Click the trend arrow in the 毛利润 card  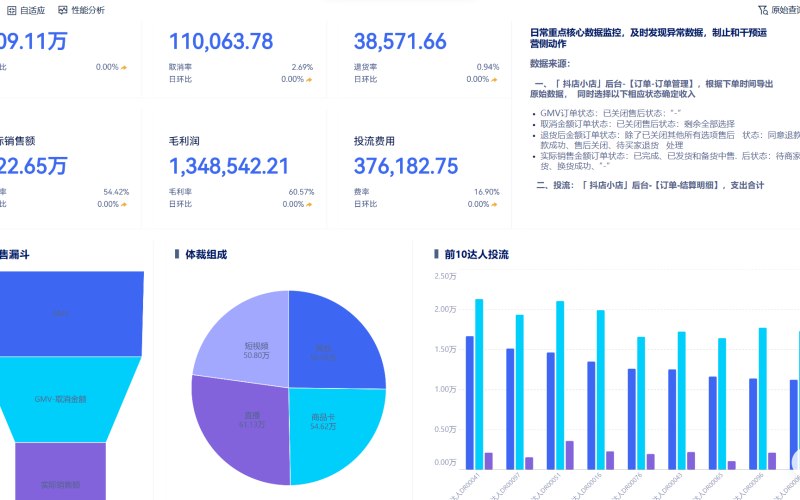coord(309,204)
